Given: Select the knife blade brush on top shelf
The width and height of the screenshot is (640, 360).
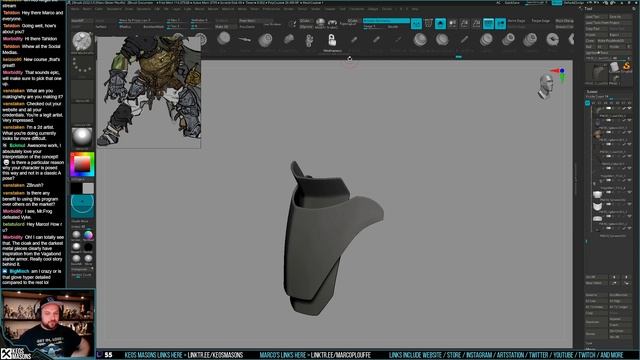Looking at the screenshot, I should click(x=244, y=40).
